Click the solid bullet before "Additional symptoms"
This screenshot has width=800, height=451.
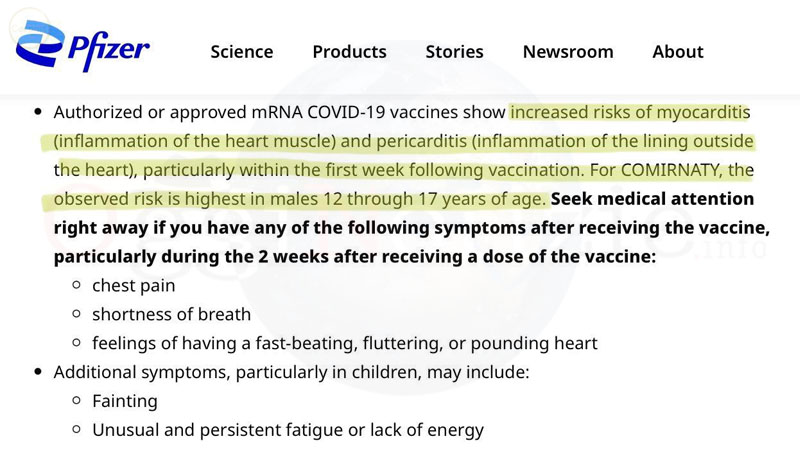coord(38,373)
